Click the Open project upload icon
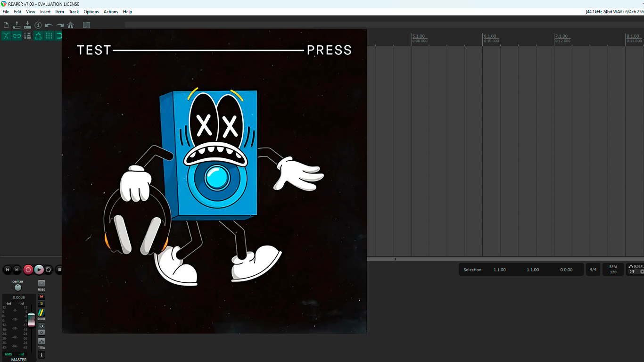 [17, 25]
